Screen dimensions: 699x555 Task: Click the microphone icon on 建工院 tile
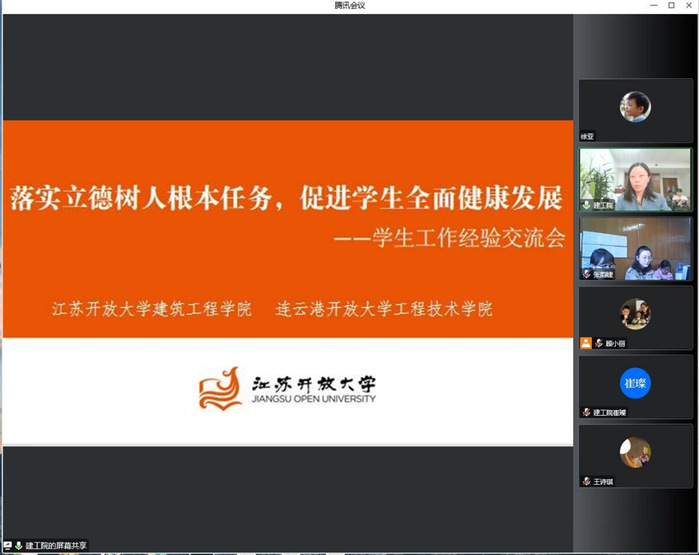[x=587, y=204]
